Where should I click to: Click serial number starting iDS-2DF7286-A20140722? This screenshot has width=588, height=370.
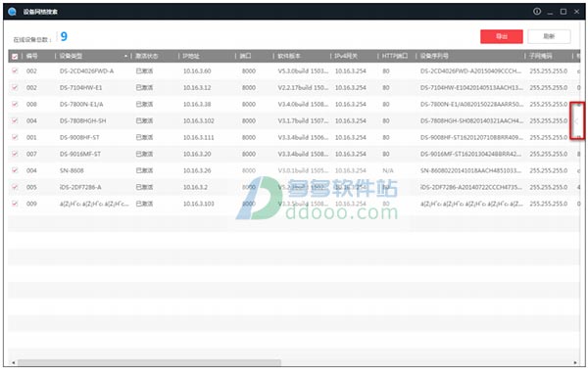tap(471, 187)
